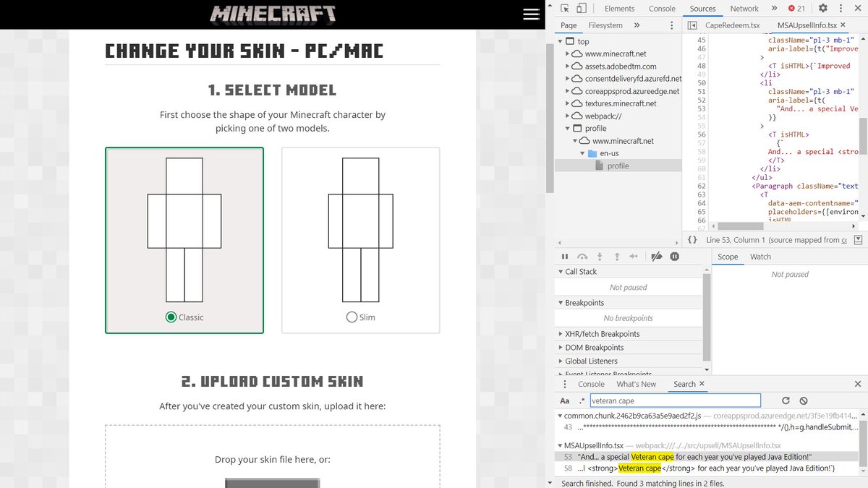
Task: Click the pause script execution button
Action: [x=565, y=257]
